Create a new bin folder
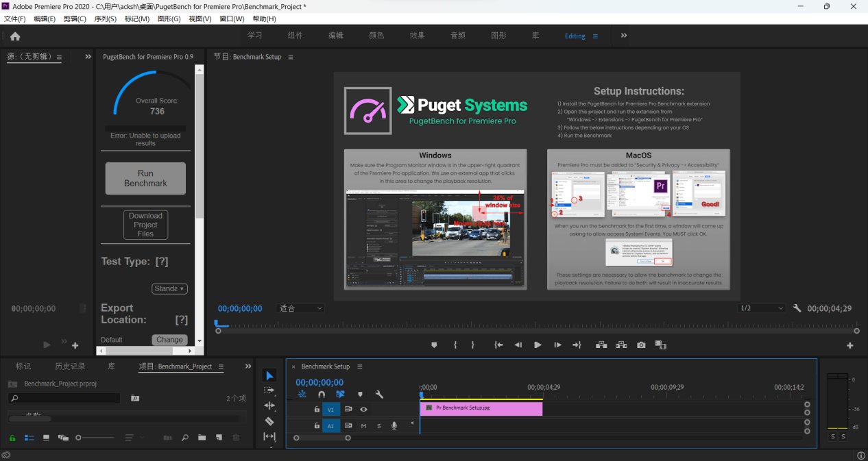Screen dimensions: 868x461 tap(202, 437)
